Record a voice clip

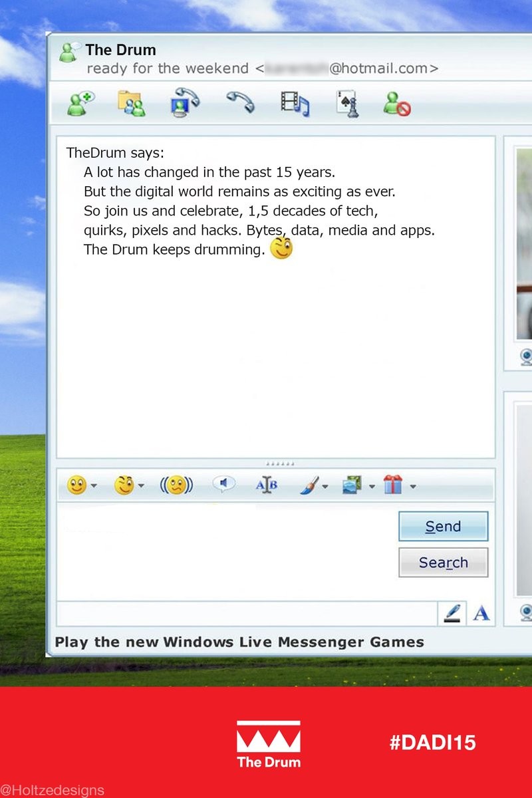pos(223,485)
